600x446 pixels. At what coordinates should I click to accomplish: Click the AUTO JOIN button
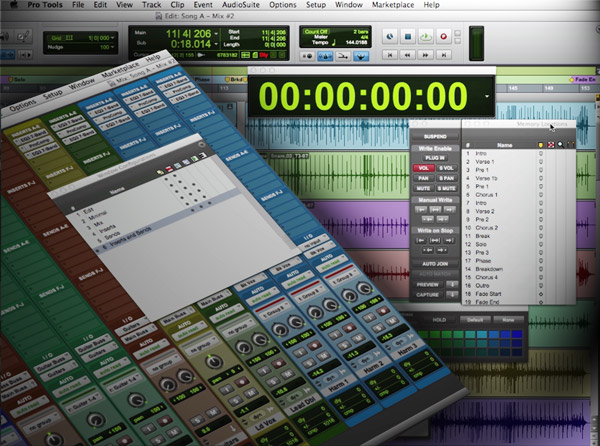pyautogui.click(x=435, y=264)
